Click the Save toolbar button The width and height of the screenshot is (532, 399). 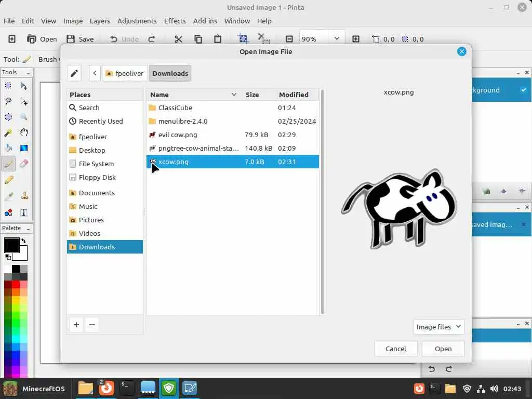point(80,39)
